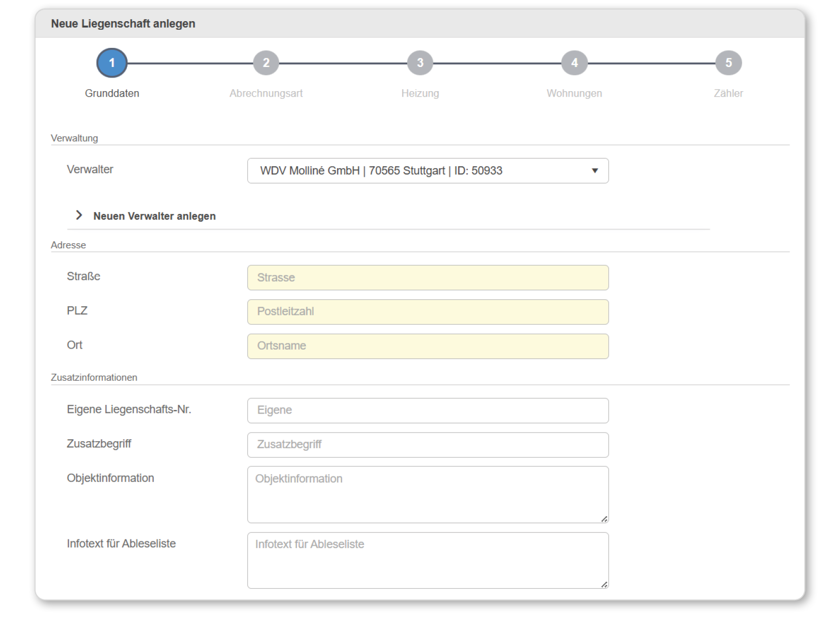Click the Zähler step label
The width and height of the screenshot is (840, 619).
pyautogui.click(x=729, y=93)
